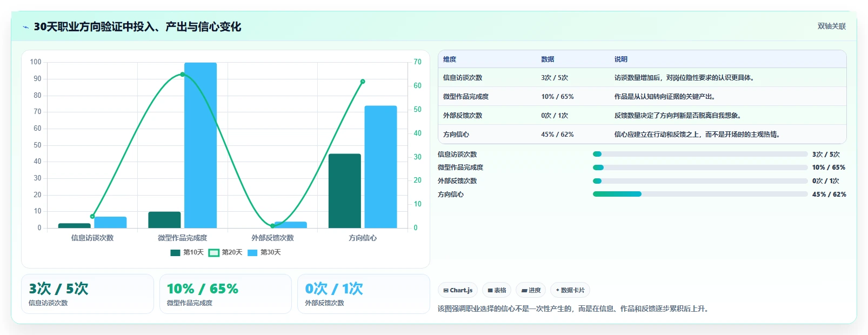
Task: Click the description text 反馈数量决定了方向判断
Action: click(x=678, y=116)
